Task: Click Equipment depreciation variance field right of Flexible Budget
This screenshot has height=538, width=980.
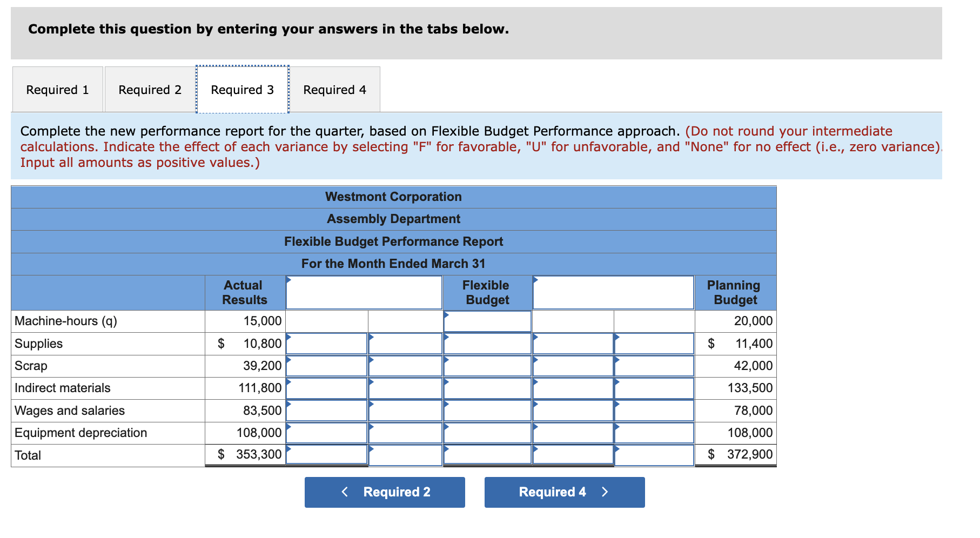Action: [573, 433]
